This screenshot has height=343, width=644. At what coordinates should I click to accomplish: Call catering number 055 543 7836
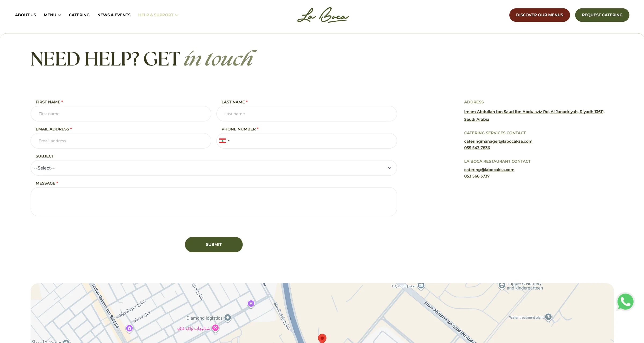(x=477, y=148)
